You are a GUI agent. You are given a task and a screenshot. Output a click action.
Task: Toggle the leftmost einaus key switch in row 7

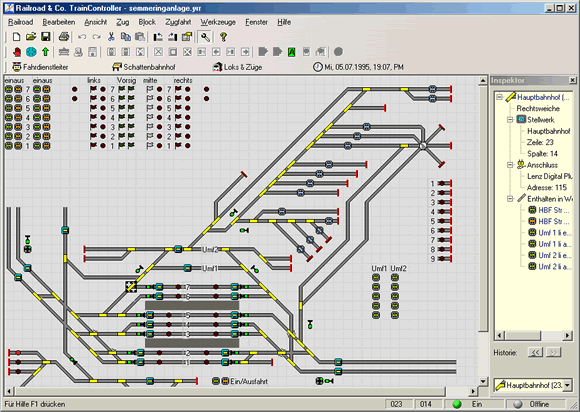pyautogui.click(x=9, y=89)
